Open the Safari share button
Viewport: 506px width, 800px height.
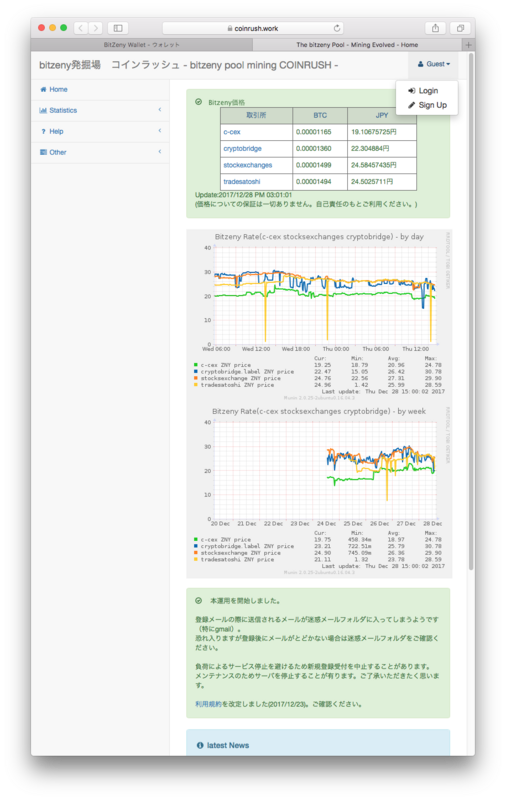coord(435,28)
